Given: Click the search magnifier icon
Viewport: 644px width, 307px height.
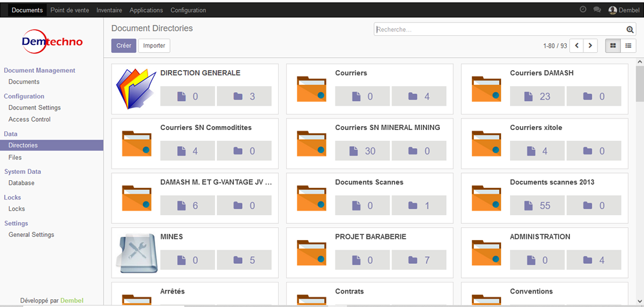Looking at the screenshot, I should pos(630,30).
